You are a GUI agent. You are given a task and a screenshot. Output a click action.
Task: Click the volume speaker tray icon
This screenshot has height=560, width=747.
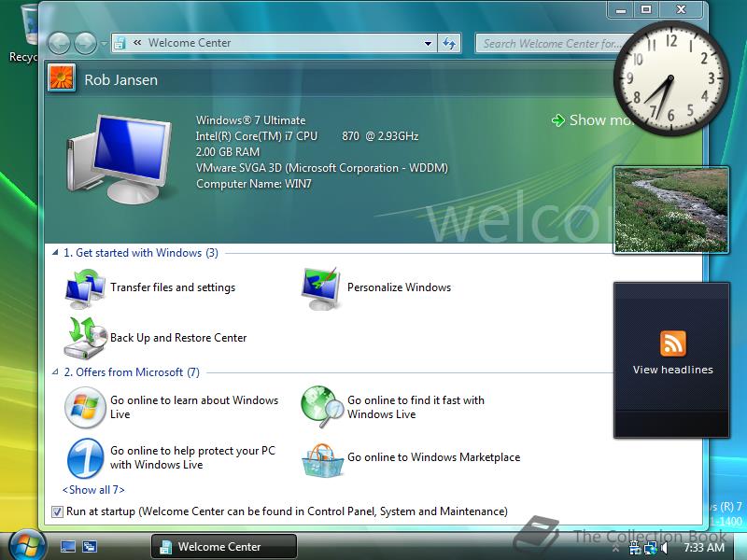[665, 549]
